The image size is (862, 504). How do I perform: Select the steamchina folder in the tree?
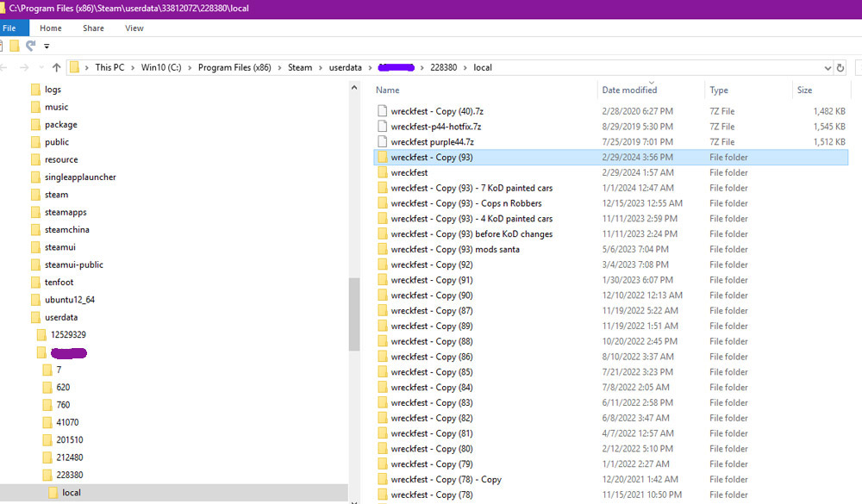66,230
